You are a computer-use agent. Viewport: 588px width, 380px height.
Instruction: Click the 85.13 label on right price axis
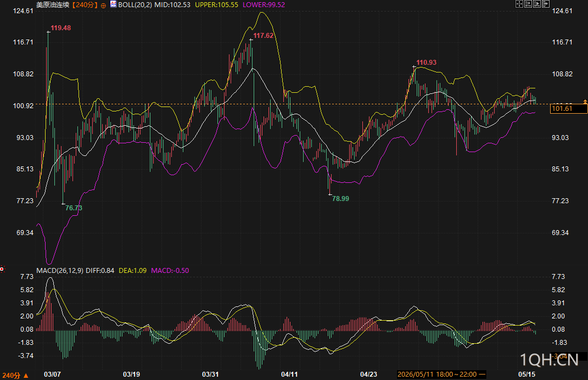coord(560,169)
